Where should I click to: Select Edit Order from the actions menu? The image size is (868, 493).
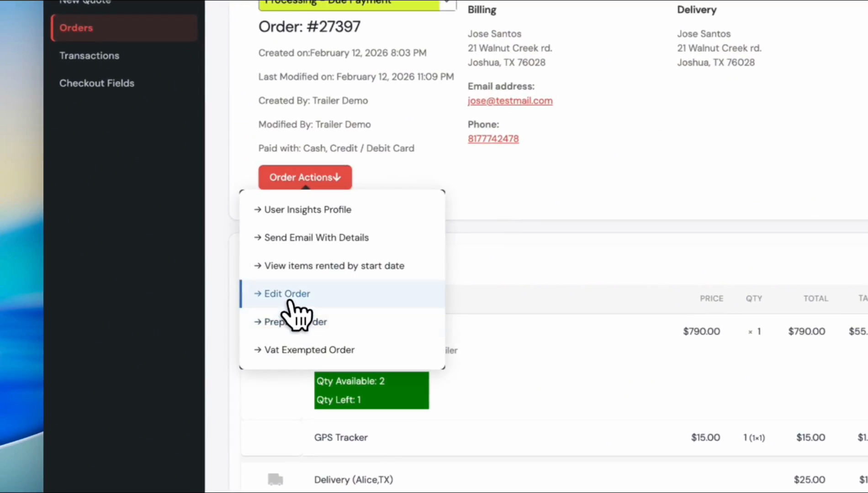pyautogui.click(x=287, y=294)
